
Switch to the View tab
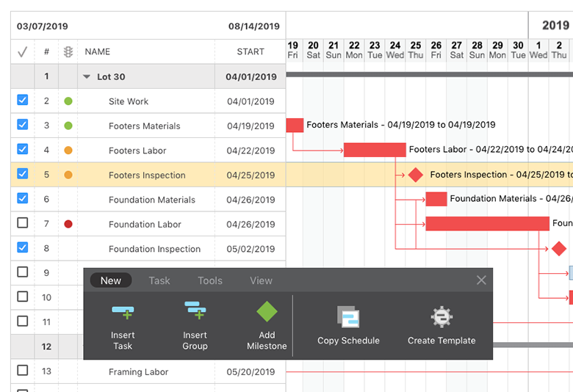[261, 280]
